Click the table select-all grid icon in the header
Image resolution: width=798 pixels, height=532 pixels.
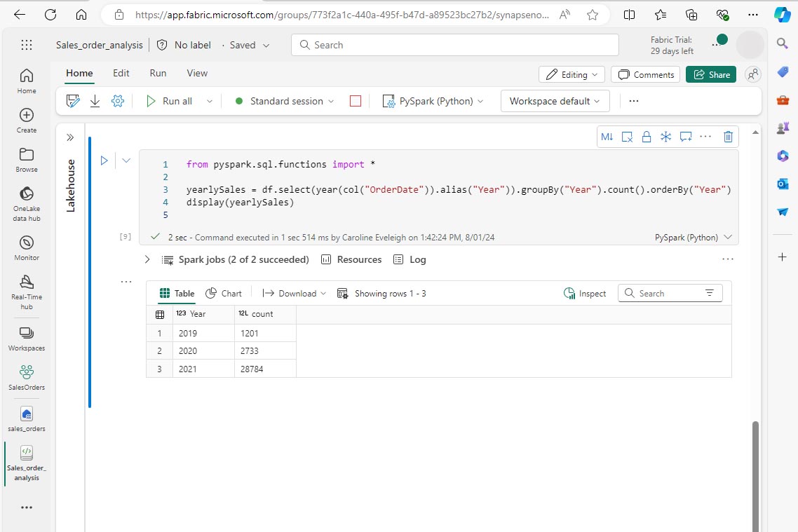(160, 315)
